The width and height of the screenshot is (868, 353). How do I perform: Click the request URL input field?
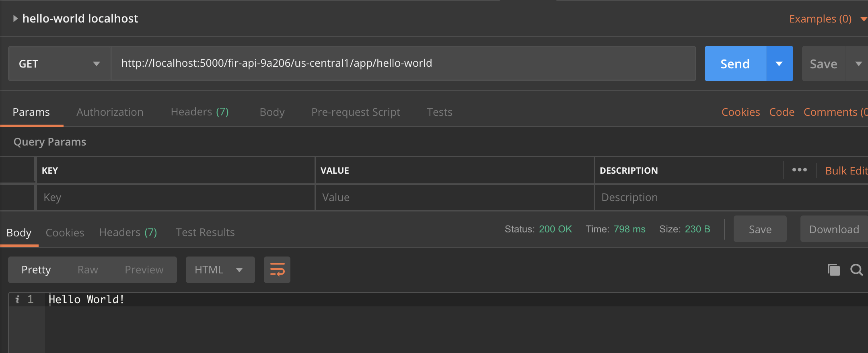(x=402, y=64)
